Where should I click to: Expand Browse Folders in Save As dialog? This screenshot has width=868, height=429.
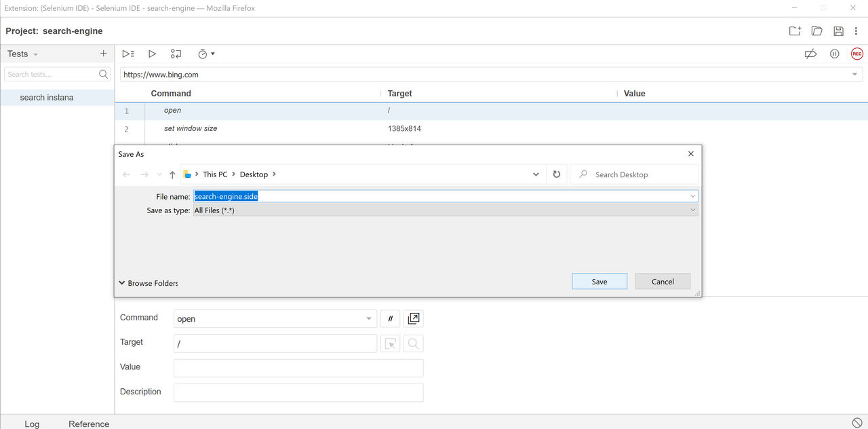(149, 283)
